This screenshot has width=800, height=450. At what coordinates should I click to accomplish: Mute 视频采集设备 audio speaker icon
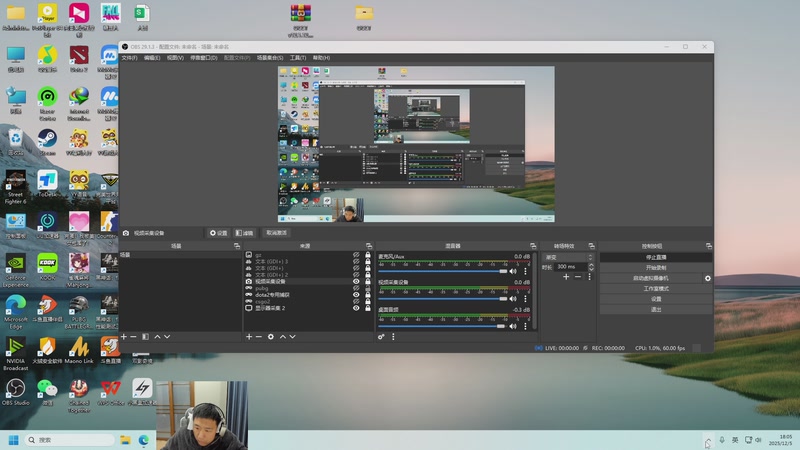(x=513, y=299)
